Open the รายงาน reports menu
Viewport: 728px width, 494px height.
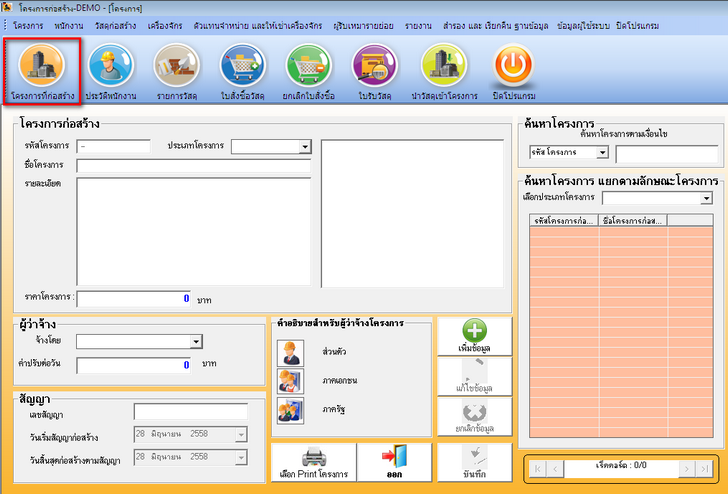[x=418, y=26]
